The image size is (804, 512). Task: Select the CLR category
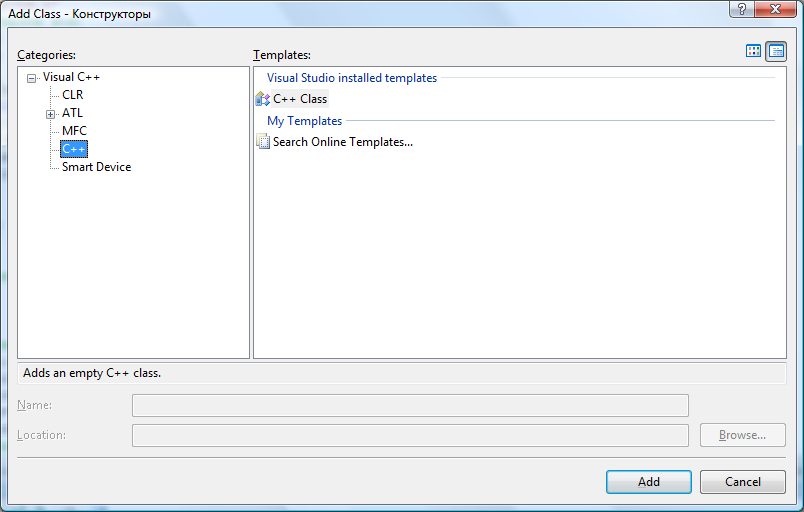tap(72, 95)
